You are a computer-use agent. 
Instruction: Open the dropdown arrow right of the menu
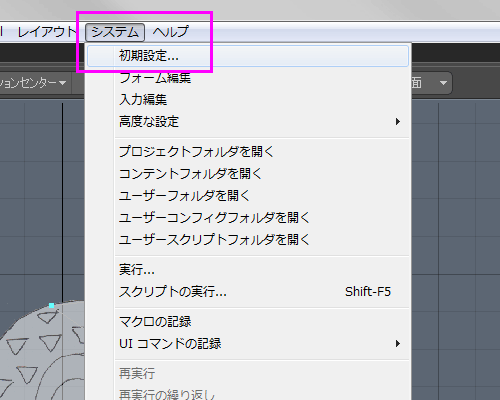pyautogui.click(x=443, y=83)
